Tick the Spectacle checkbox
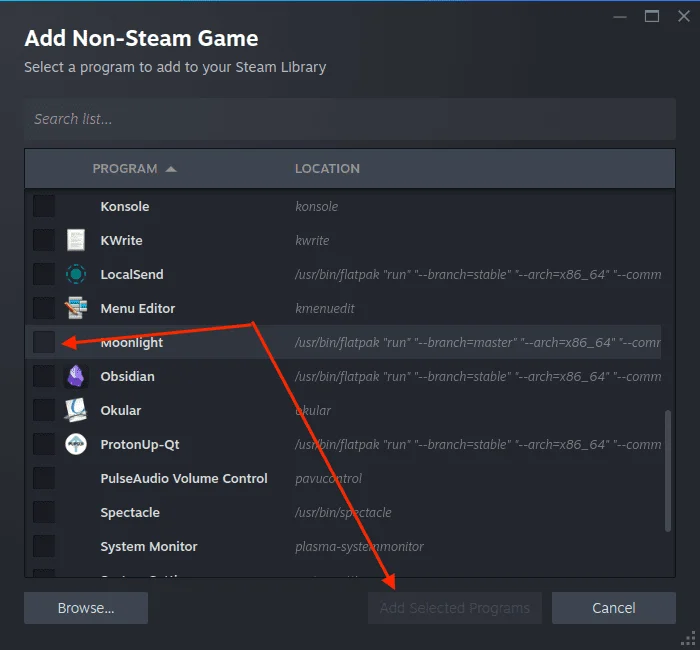 pyautogui.click(x=44, y=512)
